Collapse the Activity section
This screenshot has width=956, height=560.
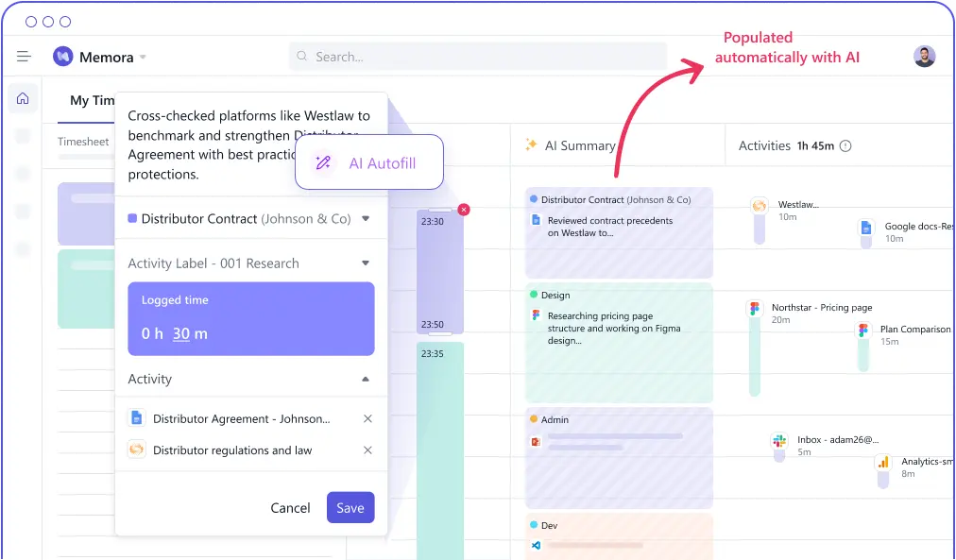click(x=366, y=380)
